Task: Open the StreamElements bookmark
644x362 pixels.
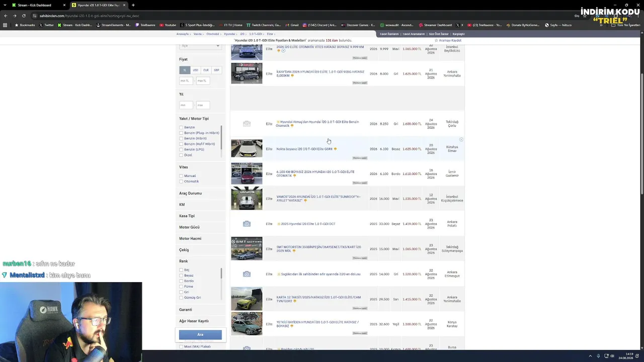Action: (x=114, y=25)
